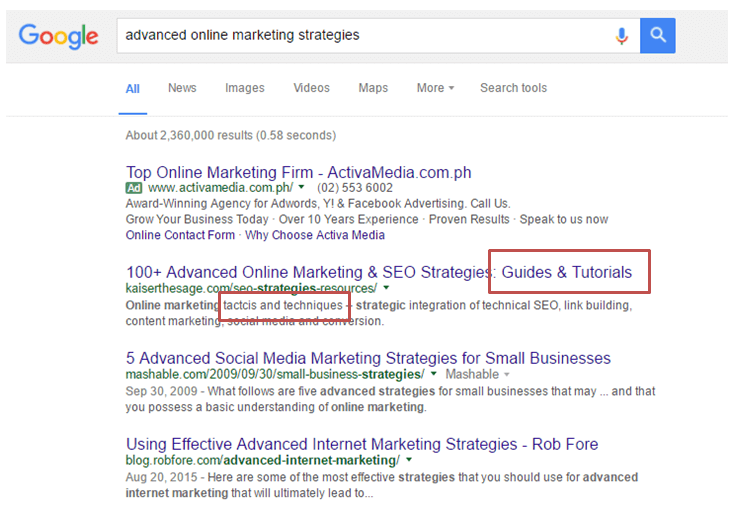Click the Sep 30, 2009 snippet date
The height and width of the screenshot is (510, 738).
click(x=161, y=391)
